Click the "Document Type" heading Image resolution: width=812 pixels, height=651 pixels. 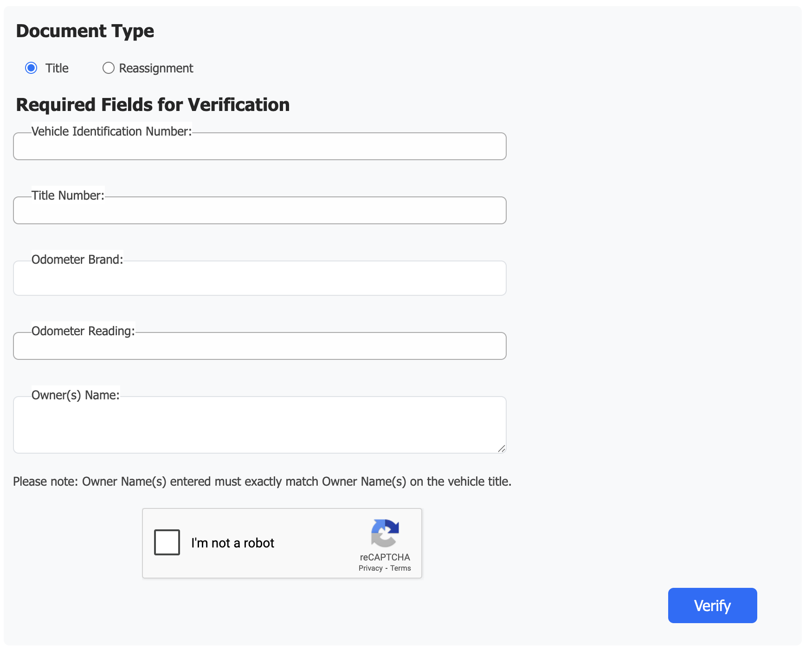[x=85, y=31]
